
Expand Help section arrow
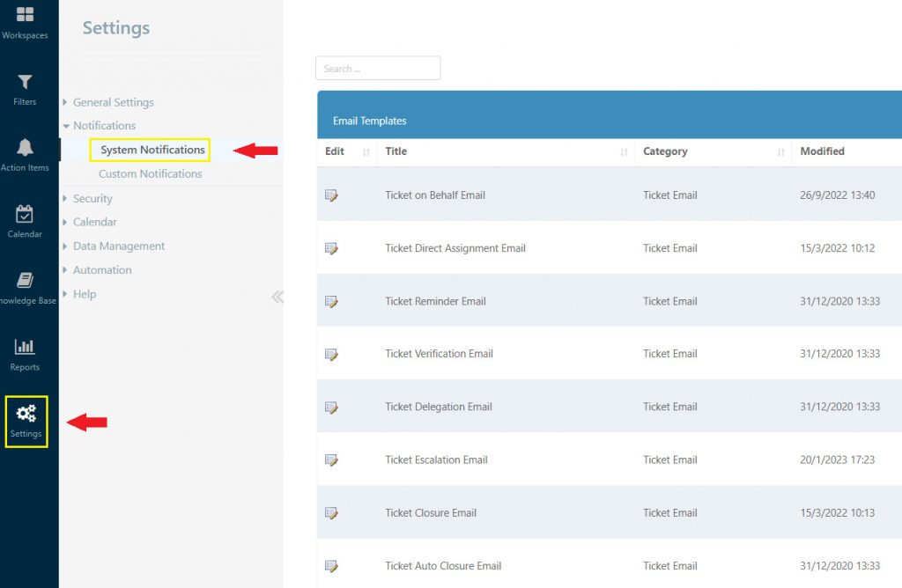click(64, 294)
